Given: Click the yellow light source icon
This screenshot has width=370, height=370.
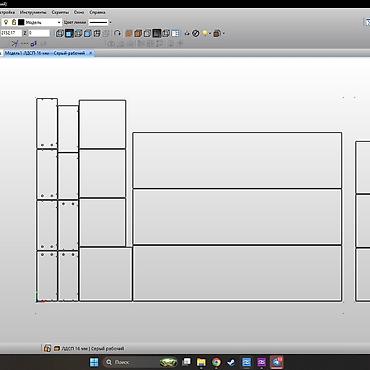Looking at the screenshot, I should [205, 33].
